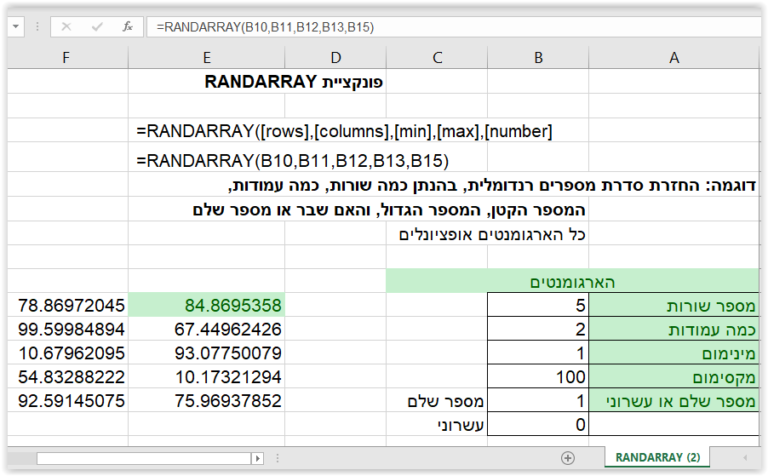Screen dimensions: 768x476
Task: Click the green header cell הארגומנטים
Action: click(x=572, y=282)
